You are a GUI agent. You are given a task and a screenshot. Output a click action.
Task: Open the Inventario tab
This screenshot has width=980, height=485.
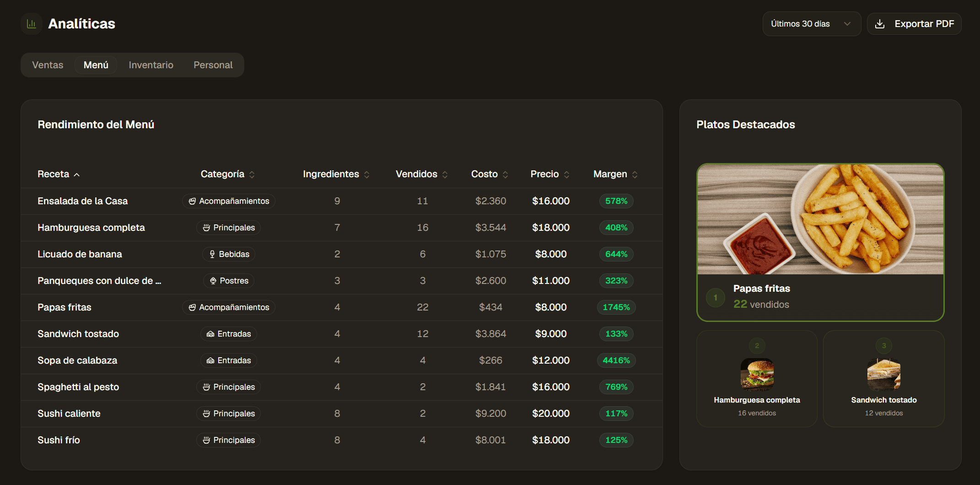pyautogui.click(x=151, y=65)
